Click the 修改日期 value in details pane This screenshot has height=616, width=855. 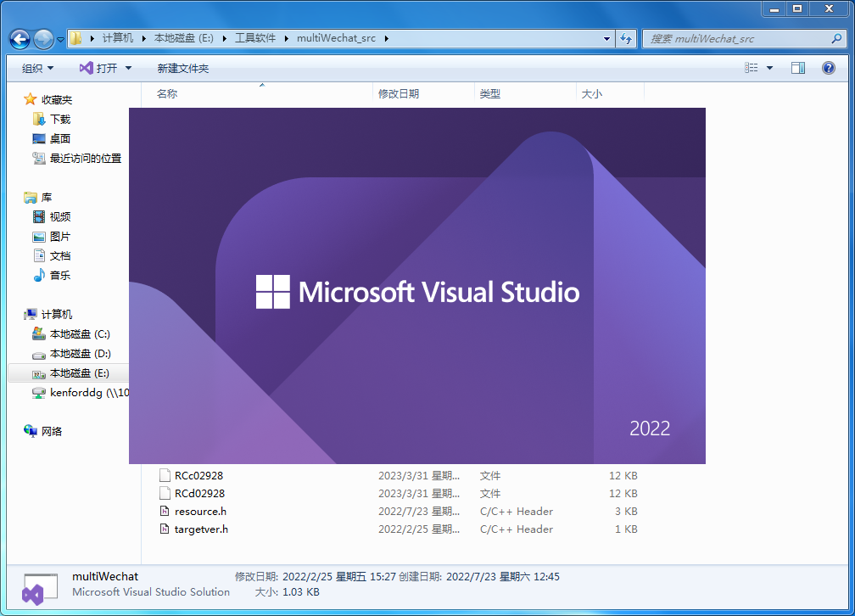point(339,577)
